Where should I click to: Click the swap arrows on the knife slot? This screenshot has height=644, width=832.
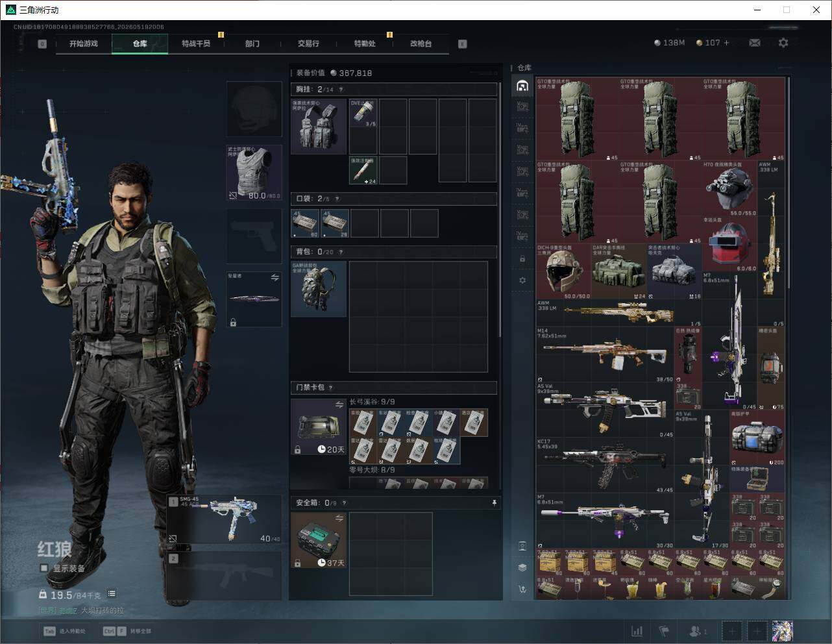[x=275, y=278]
